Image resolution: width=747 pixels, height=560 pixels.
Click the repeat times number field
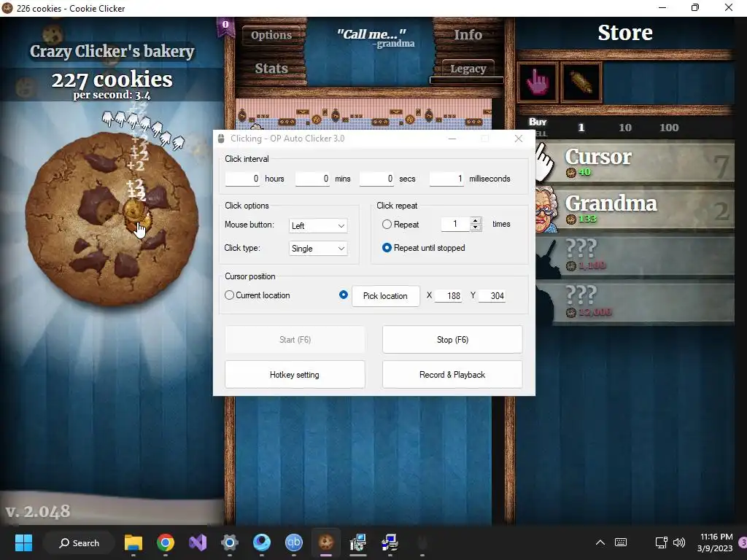(455, 224)
